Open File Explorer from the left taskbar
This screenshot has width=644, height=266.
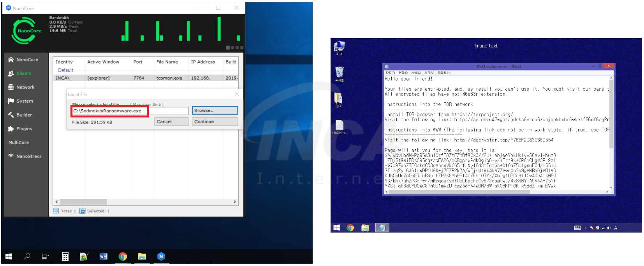coord(142,256)
